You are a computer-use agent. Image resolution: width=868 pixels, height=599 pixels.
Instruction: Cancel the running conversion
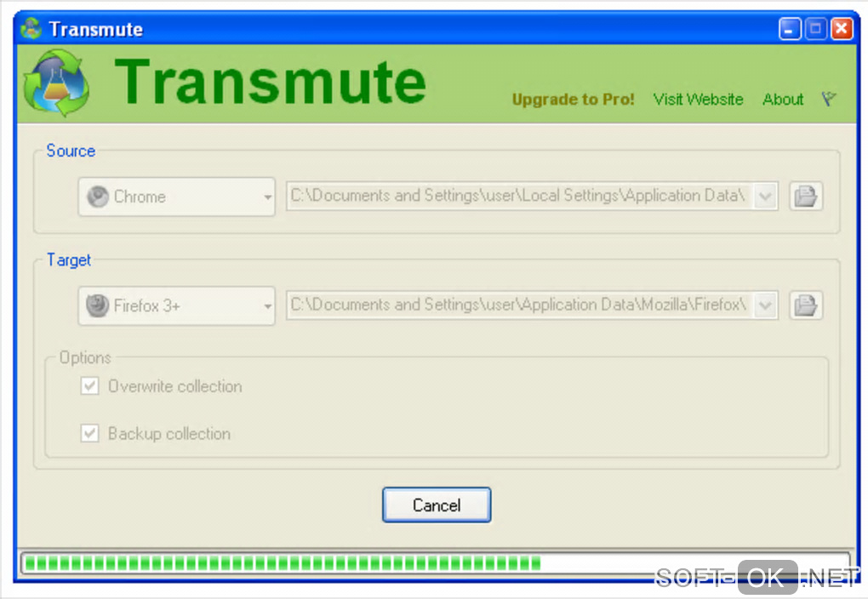pyautogui.click(x=437, y=505)
